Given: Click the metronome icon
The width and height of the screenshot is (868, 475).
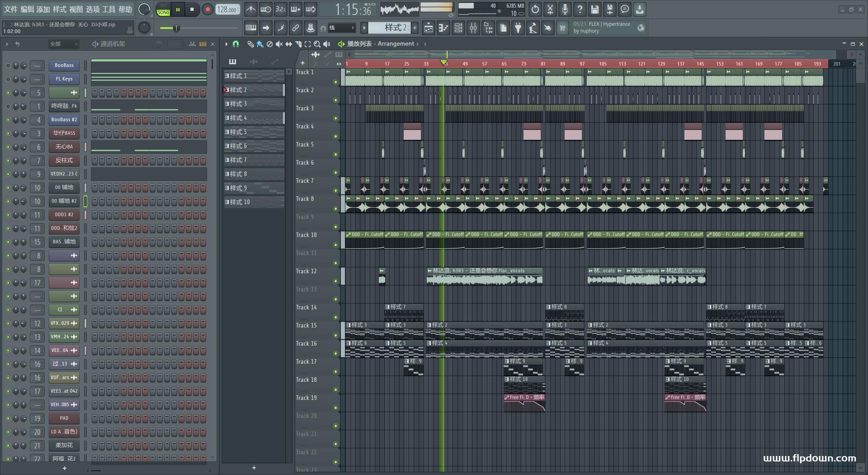Looking at the screenshot, I should coord(250,9).
